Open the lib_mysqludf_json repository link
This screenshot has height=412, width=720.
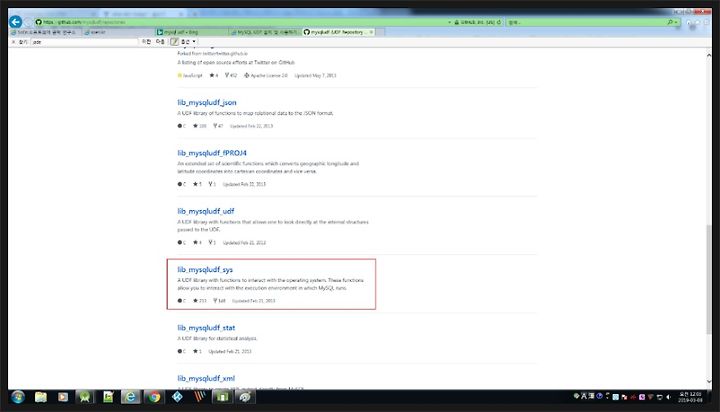(207, 102)
